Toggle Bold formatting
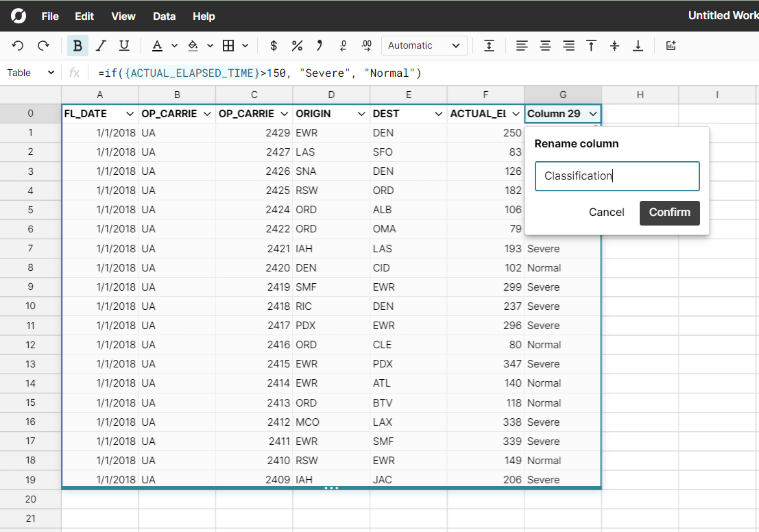The height and width of the screenshot is (532, 759). click(77, 46)
